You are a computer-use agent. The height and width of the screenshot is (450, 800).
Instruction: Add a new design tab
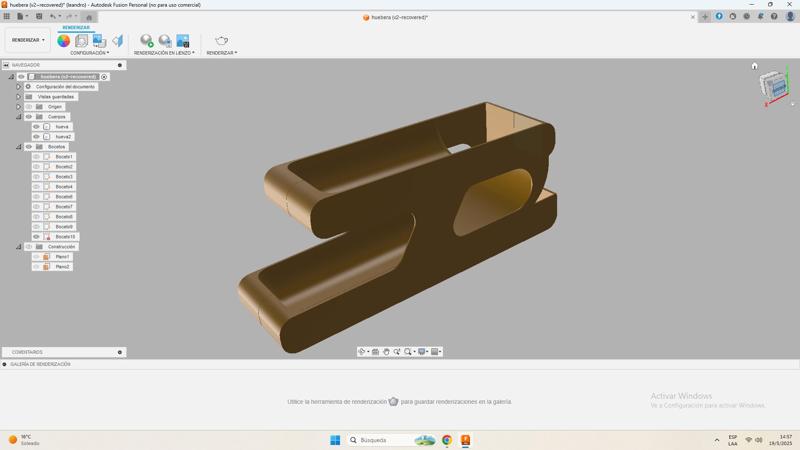[705, 17]
